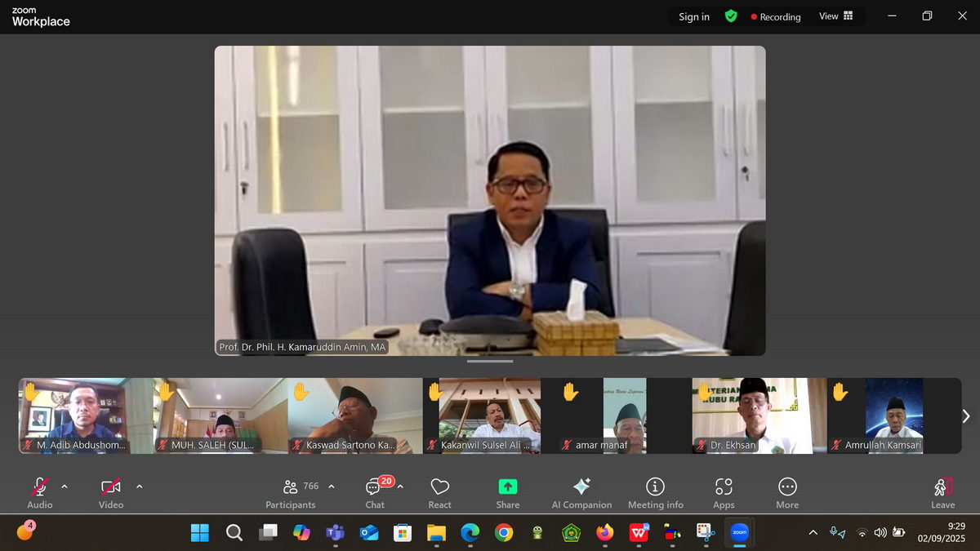Expand video options arrow beside Video
The height and width of the screenshot is (551, 980).
coord(139,487)
